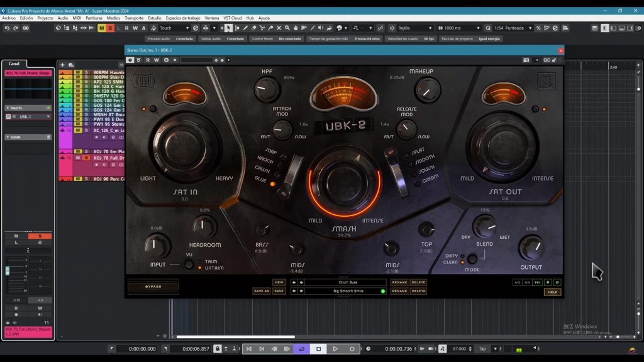Click the SAVE AS preset button
The height and width of the screenshot is (362, 644).
[262, 291]
